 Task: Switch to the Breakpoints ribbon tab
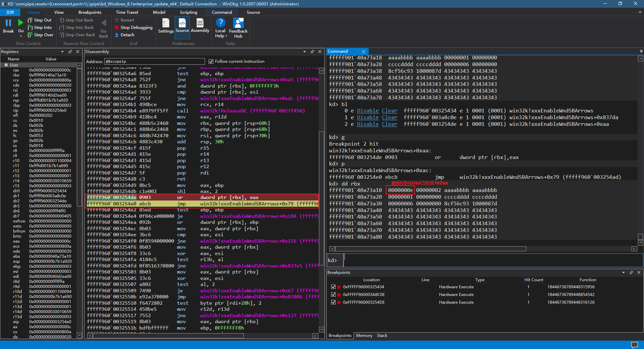90,12
